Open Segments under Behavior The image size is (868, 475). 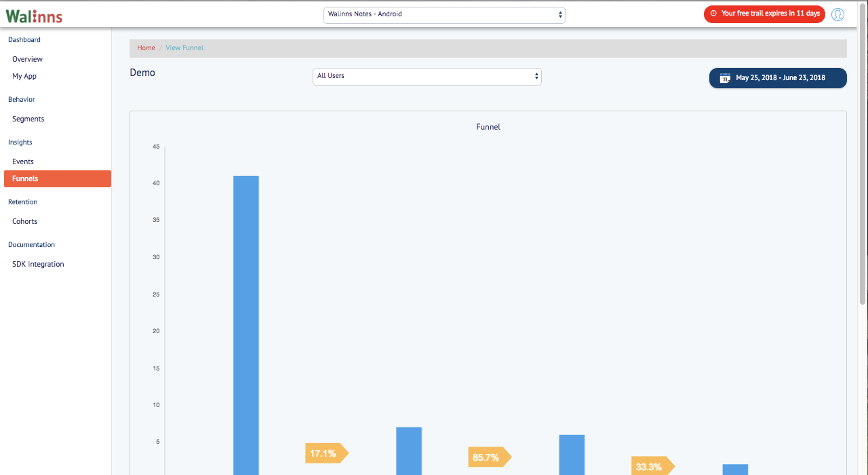(28, 119)
